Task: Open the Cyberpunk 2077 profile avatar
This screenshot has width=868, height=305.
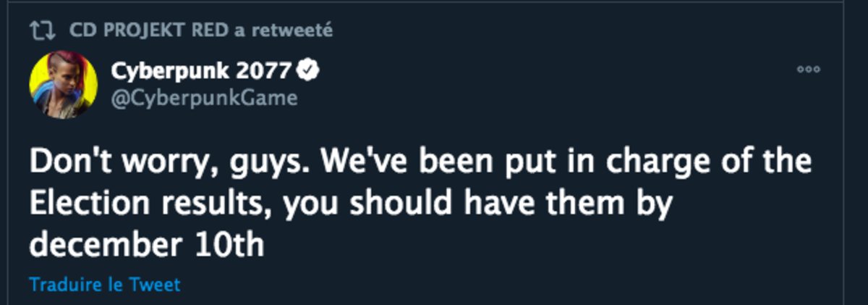Action: [63, 85]
